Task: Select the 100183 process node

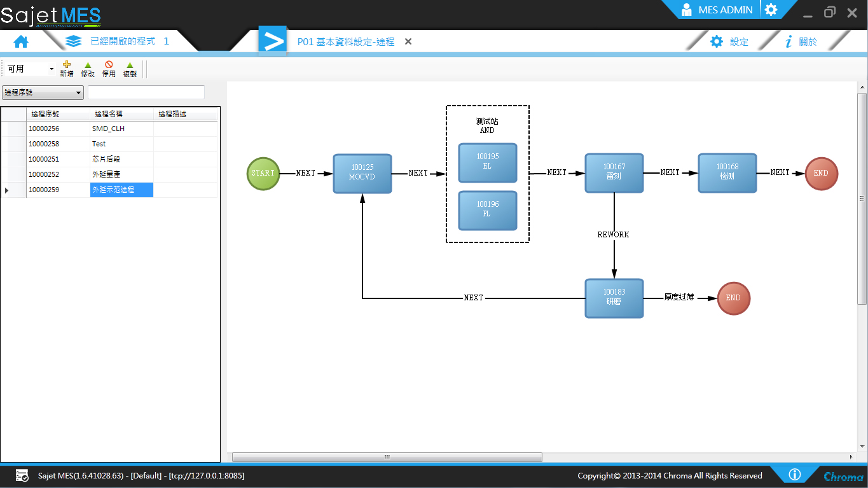Action: pyautogui.click(x=614, y=298)
